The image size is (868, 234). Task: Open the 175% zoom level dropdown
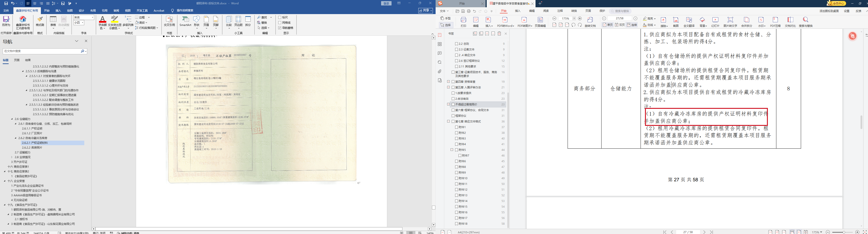pyautogui.click(x=574, y=19)
